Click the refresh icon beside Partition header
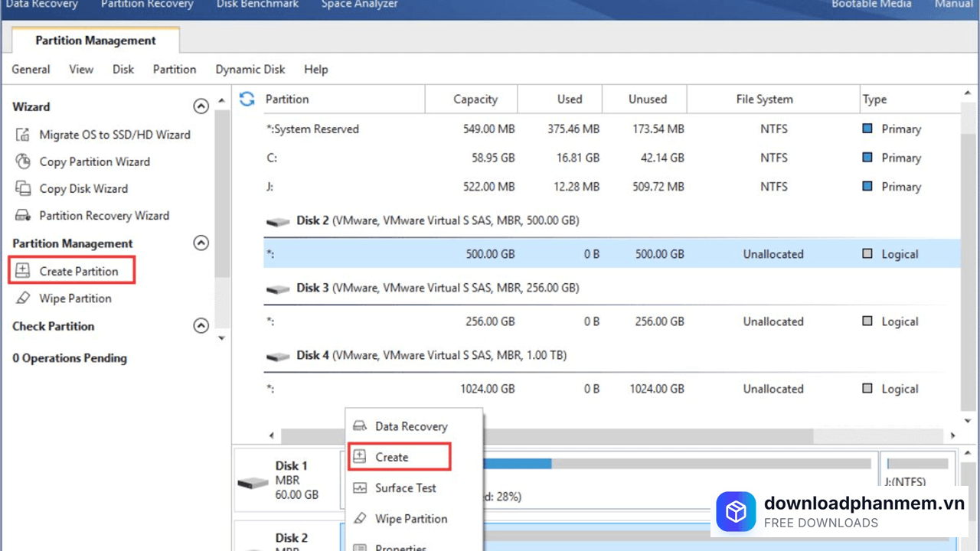The width and height of the screenshot is (980, 551). pyautogui.click(x=247, y=99)
